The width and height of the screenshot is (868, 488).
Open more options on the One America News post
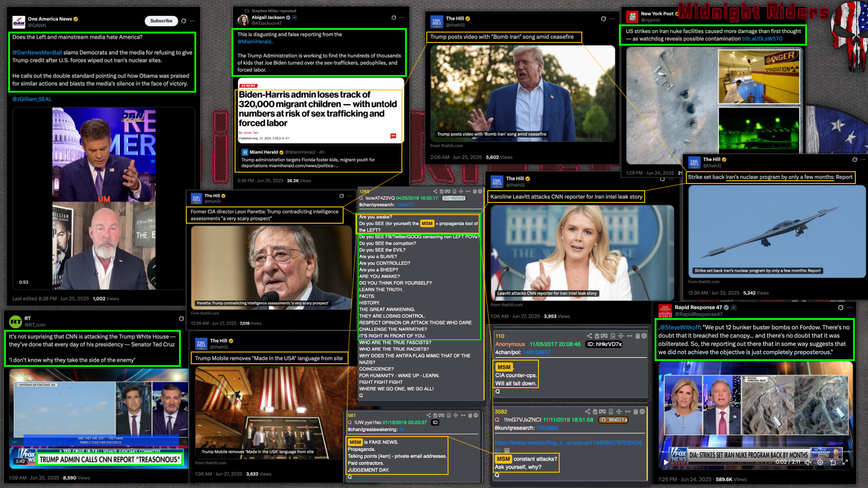click(192, 21)
